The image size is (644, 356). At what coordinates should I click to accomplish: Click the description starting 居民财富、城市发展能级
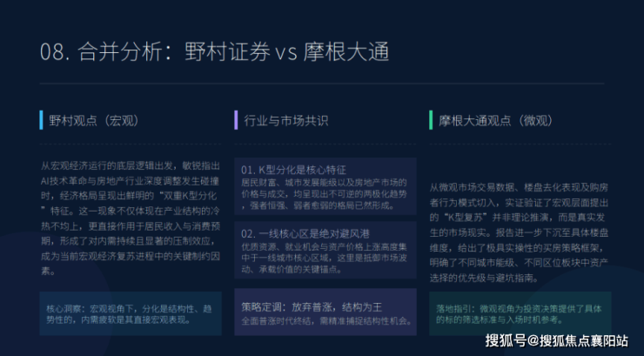(x=324, y=194)
